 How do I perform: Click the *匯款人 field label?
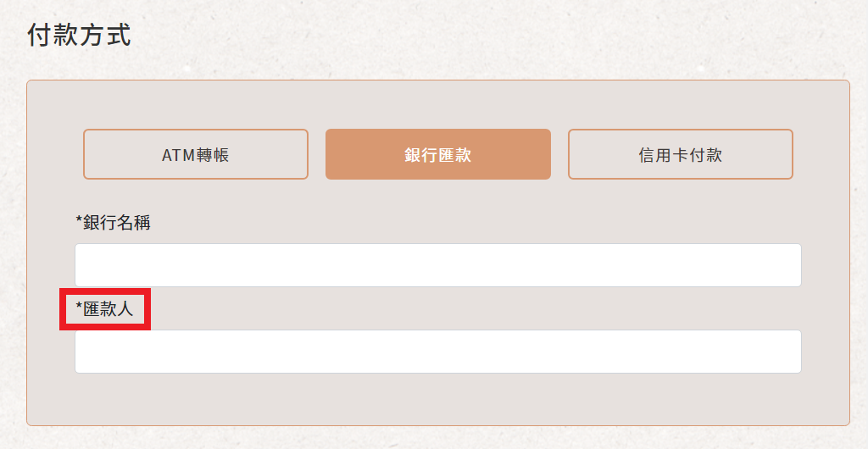[104, 309]
